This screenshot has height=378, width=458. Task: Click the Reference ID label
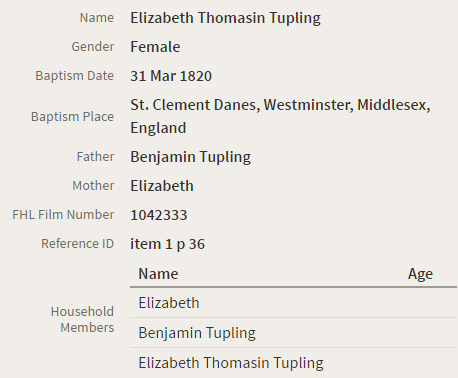(x=77, y=243)
